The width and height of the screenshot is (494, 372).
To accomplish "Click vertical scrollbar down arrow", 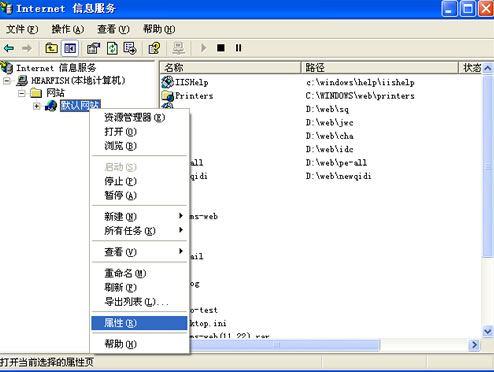I will pos(488,331).
